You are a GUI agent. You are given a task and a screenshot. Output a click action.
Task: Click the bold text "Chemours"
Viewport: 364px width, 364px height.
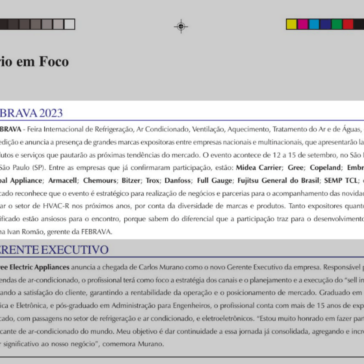(100, 181)
